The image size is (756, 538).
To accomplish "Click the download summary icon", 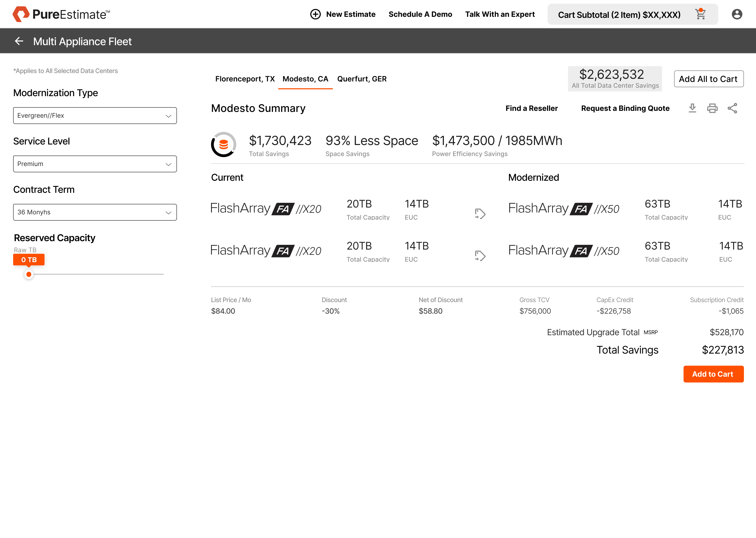I will coord(692,108).
